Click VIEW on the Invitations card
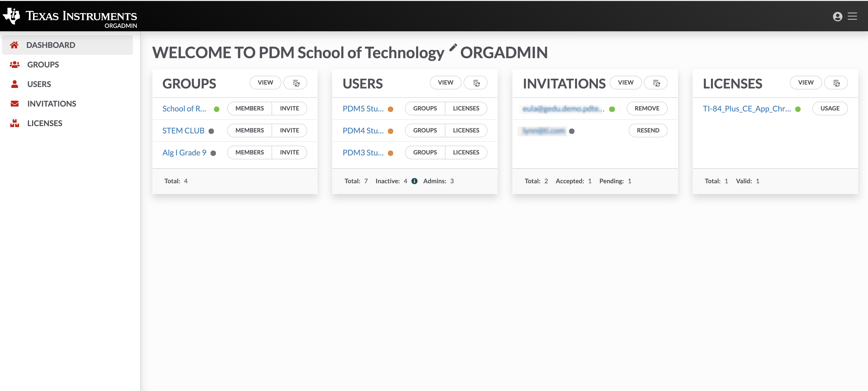This screenshot has width=868, height=391. click(x=625, y=83)
